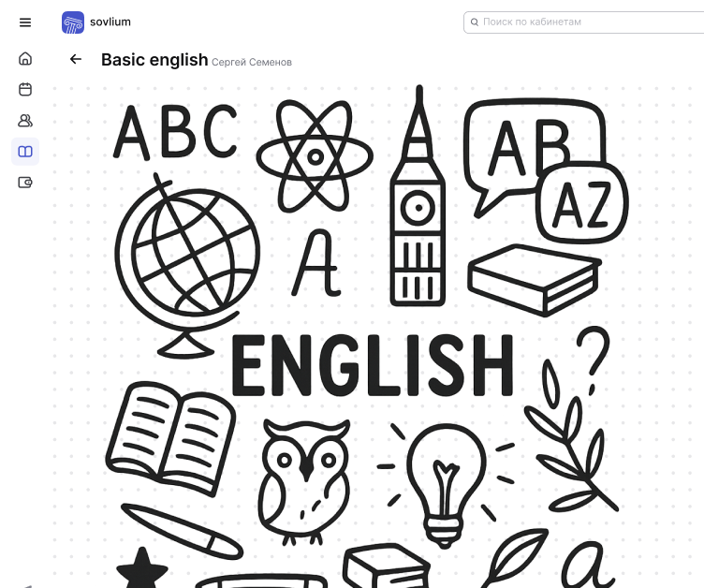
Task: Open the hamburger menu
Action: (x=25, y=22)
